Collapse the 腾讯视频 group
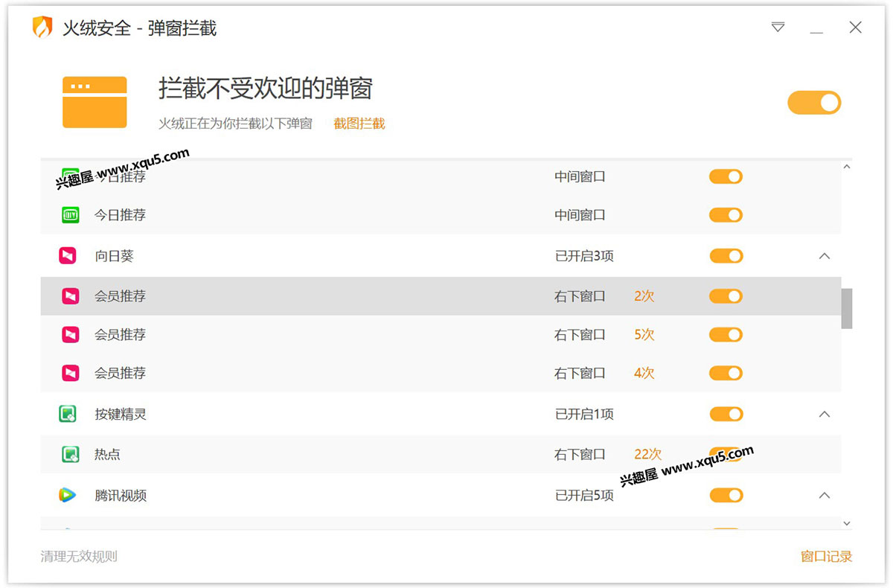Viewport: 893px width, 588px height. 824,495
